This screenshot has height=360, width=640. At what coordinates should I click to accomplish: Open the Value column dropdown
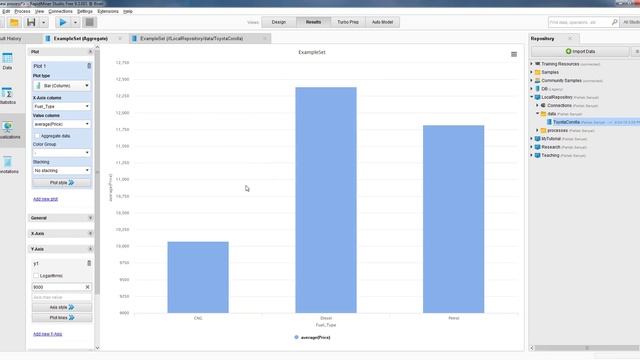62,124
